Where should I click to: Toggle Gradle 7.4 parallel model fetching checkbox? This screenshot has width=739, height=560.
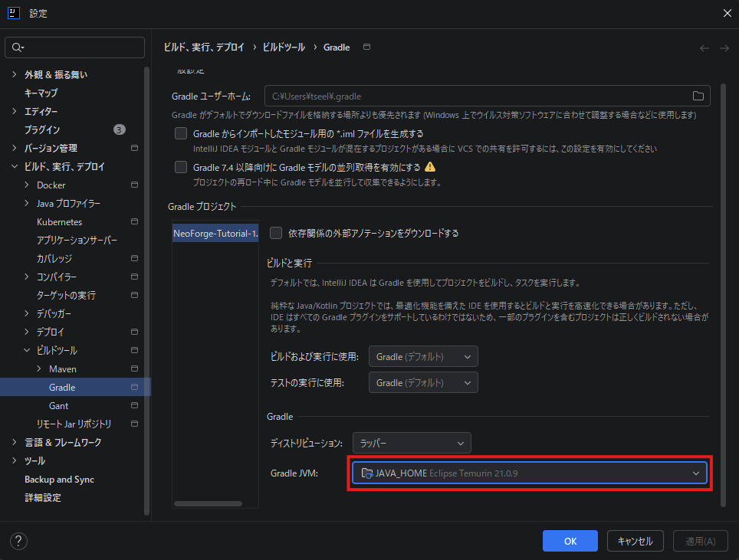(x=181, y=167)
